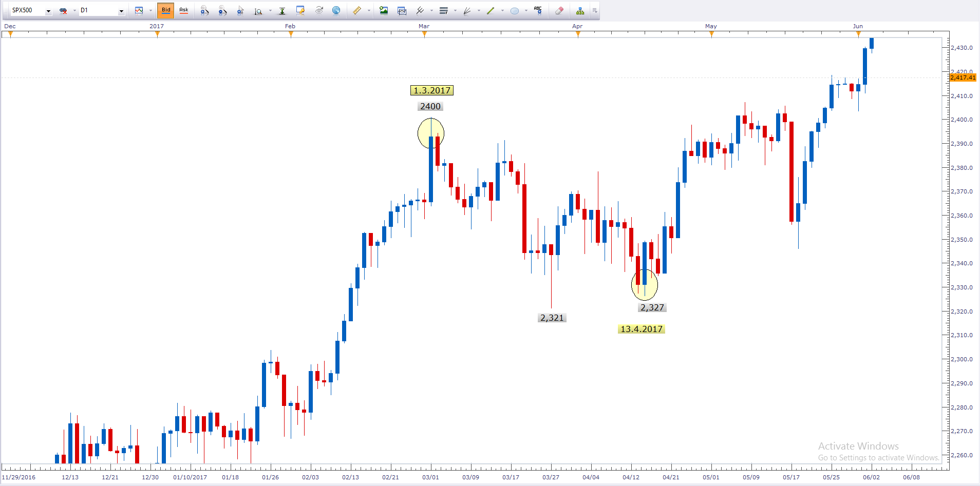Click the orange 2,417.41 current price marker
980x486 pixels.
click(963, 77)
